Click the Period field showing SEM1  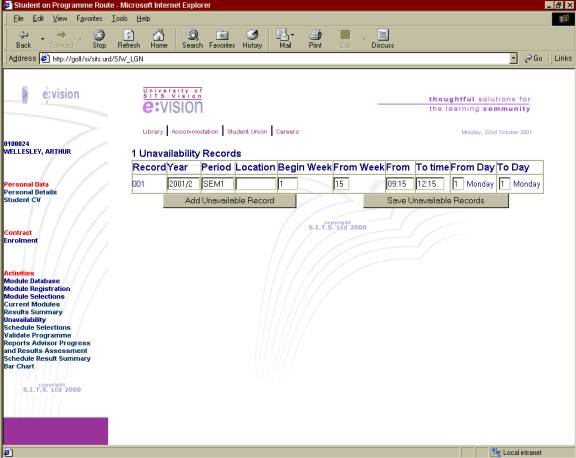pyautogui.click(x=217, y=184)
